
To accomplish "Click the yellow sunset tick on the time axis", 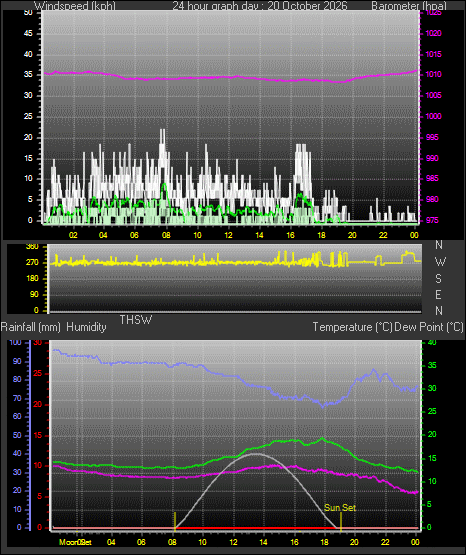I will click(x=341, y=522).
